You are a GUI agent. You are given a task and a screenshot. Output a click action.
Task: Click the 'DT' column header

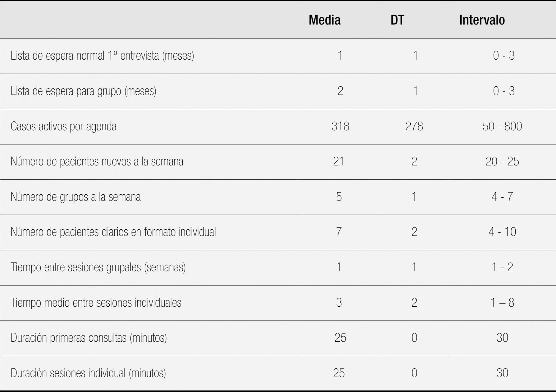[x=397, y=20]
